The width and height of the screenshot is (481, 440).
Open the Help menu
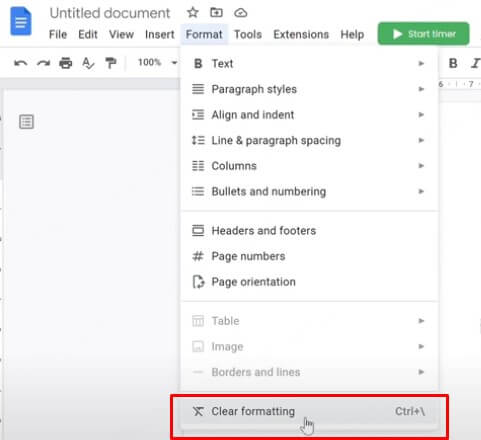352,34
